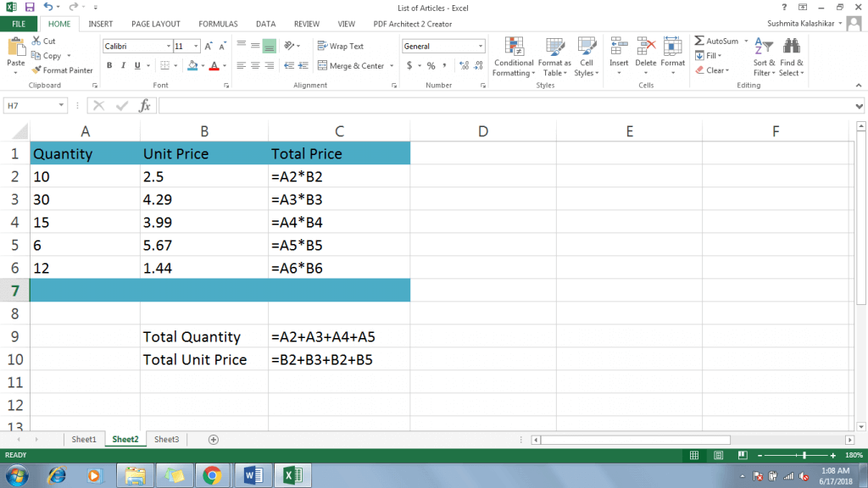Screen dimensions: 868x488
Task: Switch to the PAGE LAYOUT tab
Action: tap(156, 24)
